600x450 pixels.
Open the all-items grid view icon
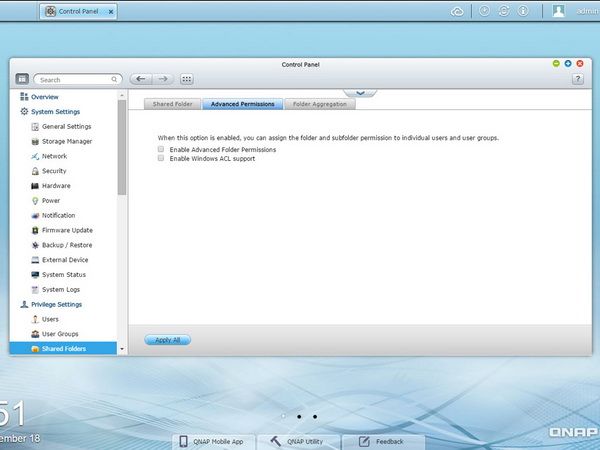[x=186, y=79]
